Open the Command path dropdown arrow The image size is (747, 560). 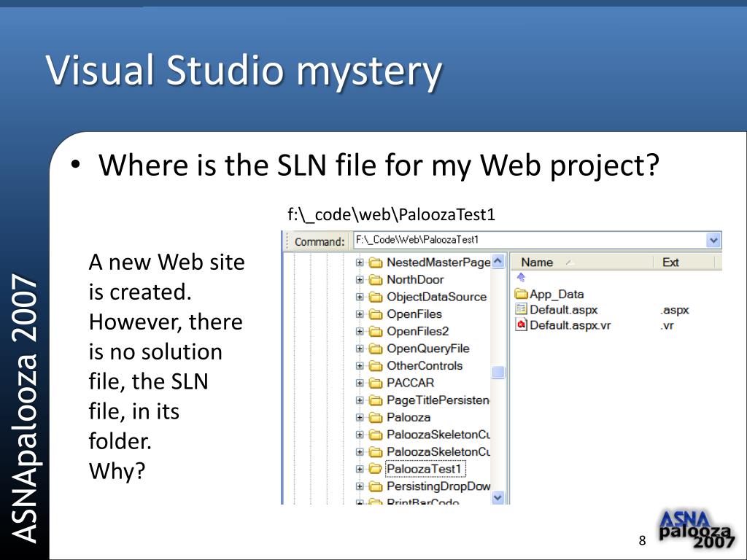click(x=713, y=240)
